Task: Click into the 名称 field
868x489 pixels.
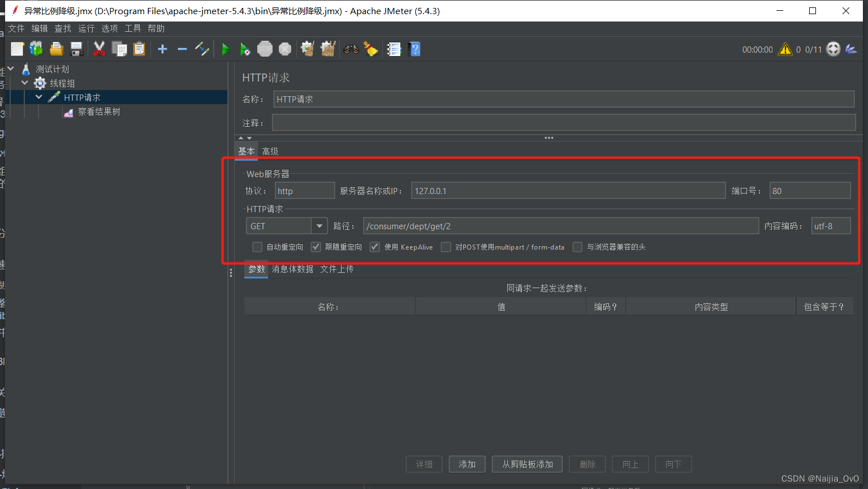Action: [564, 99]
